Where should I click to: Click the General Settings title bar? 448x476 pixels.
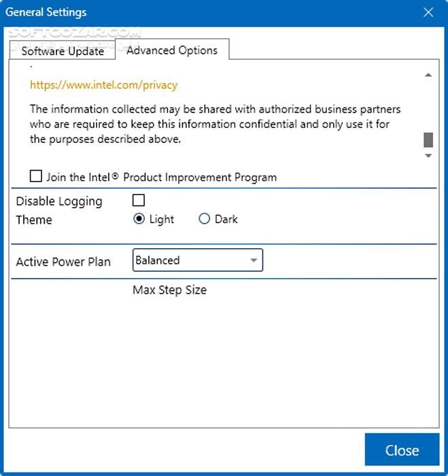(204, 12)
